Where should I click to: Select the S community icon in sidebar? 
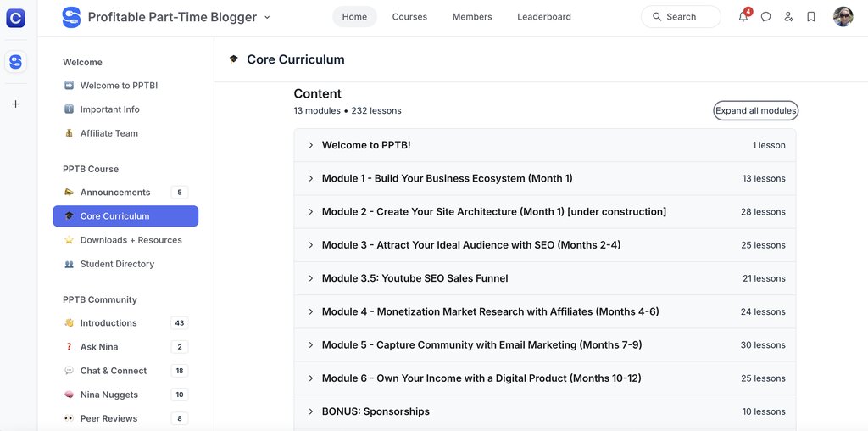click(15, 61)
